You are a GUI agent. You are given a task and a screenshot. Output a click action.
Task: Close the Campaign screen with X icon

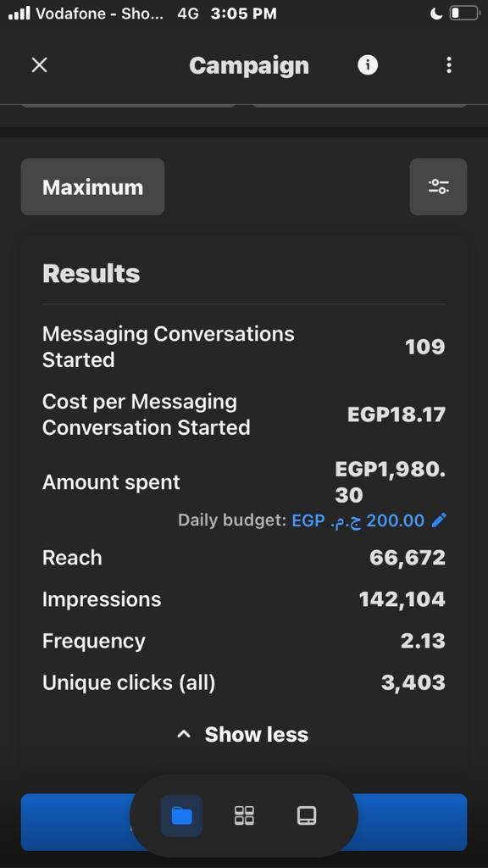click(x=39, y=65)
